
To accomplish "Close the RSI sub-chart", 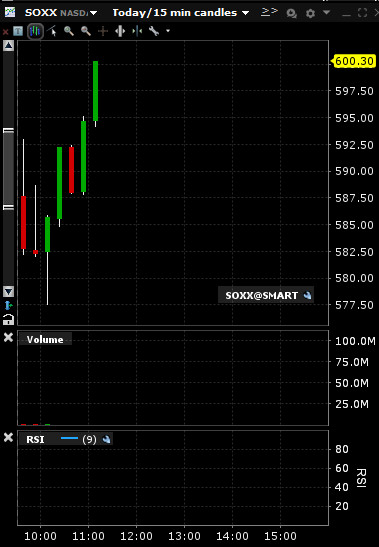I will pos(8,437).
